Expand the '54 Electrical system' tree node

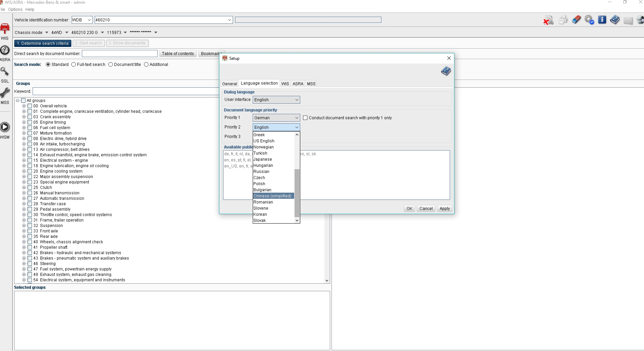(24, 280)
